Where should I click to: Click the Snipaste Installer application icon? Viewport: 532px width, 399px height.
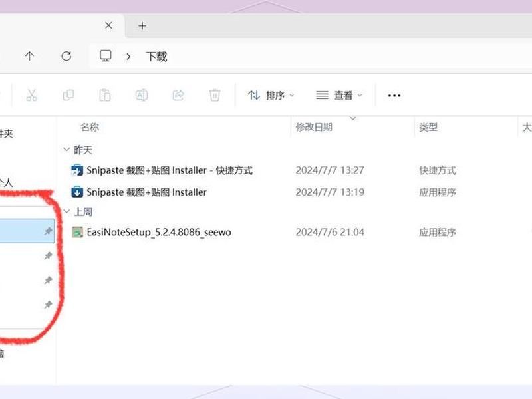click(x=77, y=192)
